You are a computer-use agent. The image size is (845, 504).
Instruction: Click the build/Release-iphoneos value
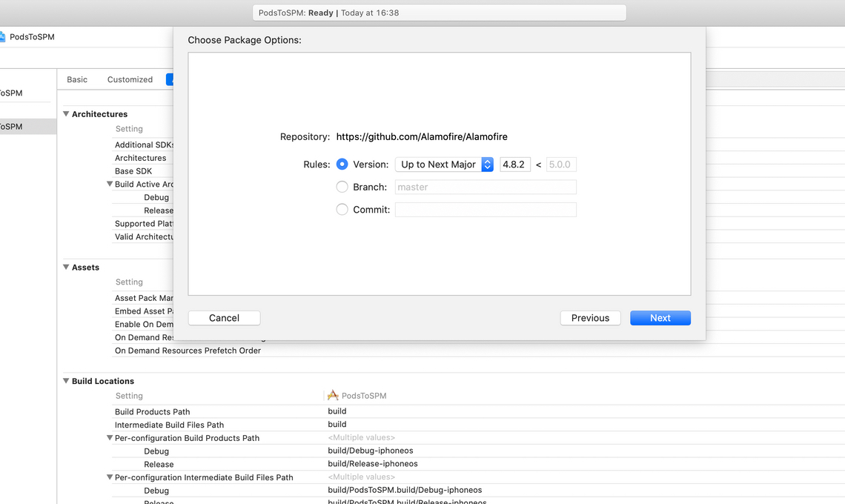click(373, 463)
